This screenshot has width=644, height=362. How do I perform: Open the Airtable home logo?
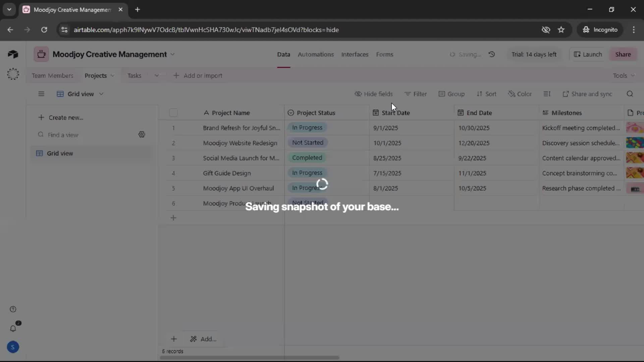click(13, 54)
